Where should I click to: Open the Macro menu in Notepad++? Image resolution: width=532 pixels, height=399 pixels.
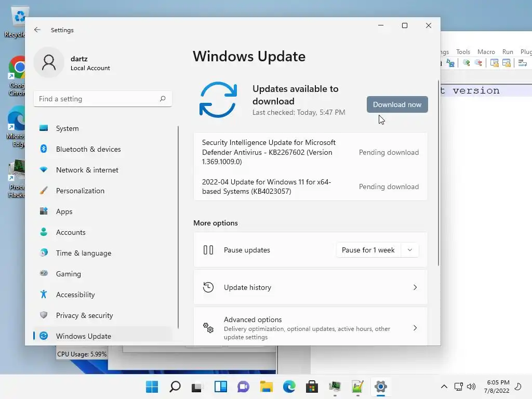tap(486, 52)
